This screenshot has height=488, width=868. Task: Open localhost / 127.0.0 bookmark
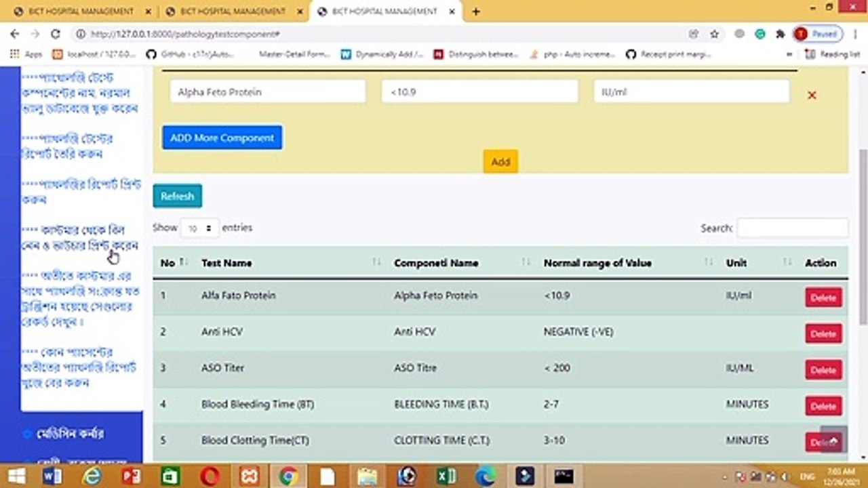coord(94,54)
